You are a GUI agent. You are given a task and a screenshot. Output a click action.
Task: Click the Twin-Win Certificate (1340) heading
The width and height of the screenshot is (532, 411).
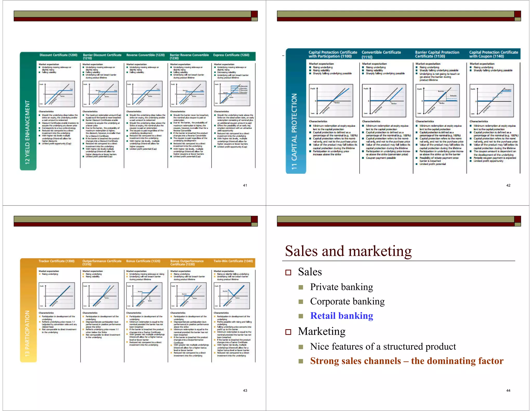tap(233, 261)
